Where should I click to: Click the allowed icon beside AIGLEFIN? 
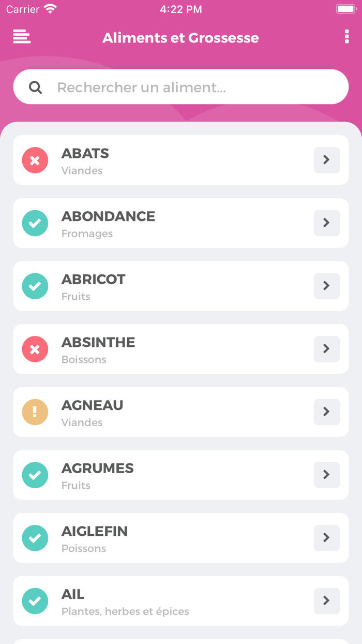coord(35,538)
